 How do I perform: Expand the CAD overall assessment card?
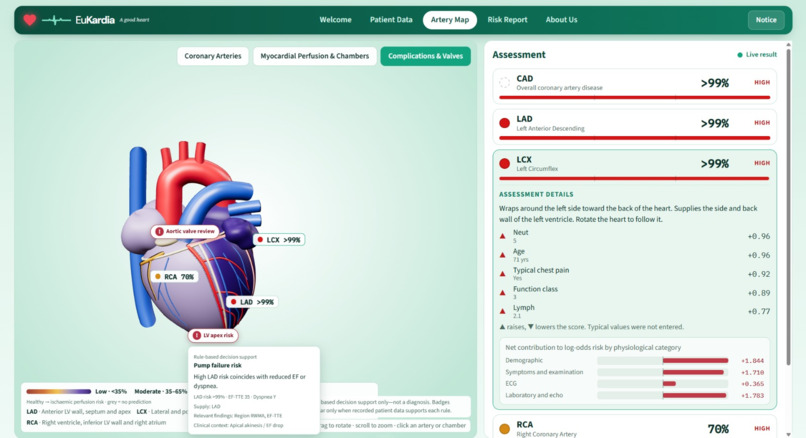point(634,86)
